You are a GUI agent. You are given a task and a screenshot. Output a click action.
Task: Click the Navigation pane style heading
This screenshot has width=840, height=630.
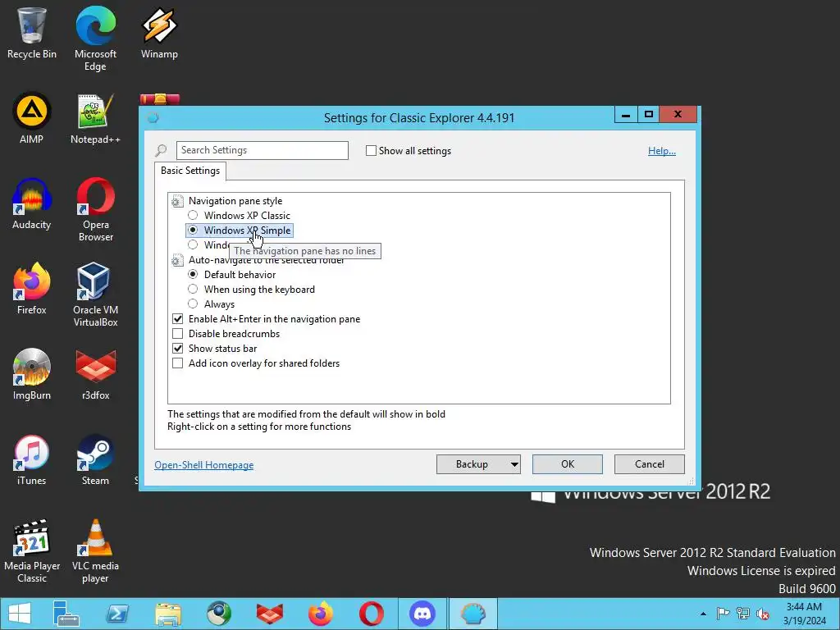point(235,201)
